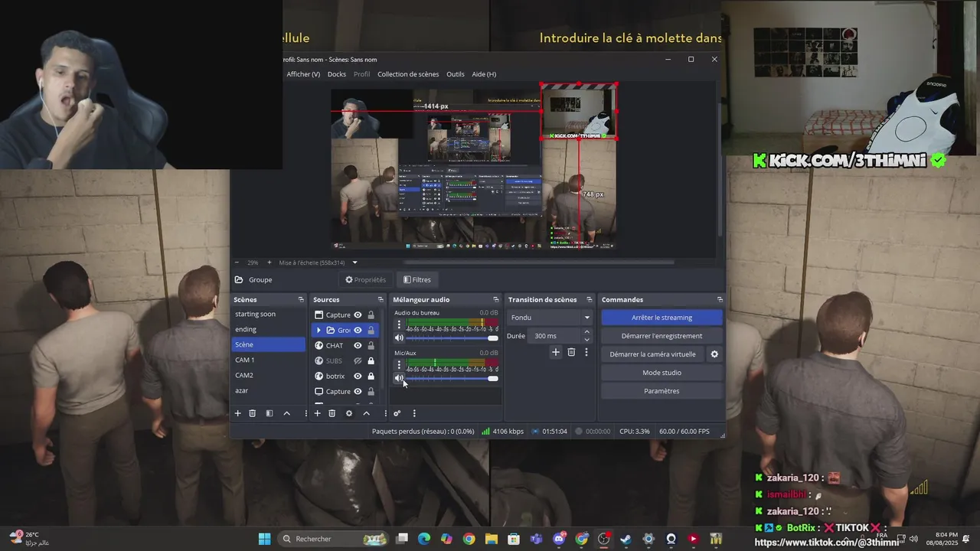This screenshot has height=551, width=980.
Task: Open Microsoft Edge from the taskbar
Action: coord(424,539)
